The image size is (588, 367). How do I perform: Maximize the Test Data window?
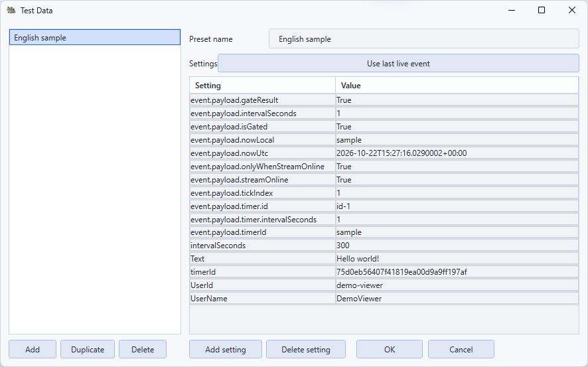(x=542, y=10)
